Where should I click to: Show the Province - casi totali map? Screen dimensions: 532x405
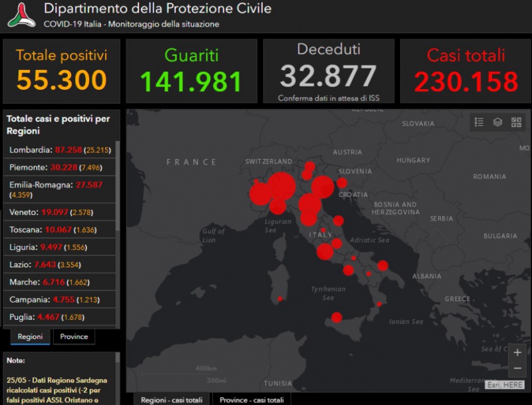[251, 400]
